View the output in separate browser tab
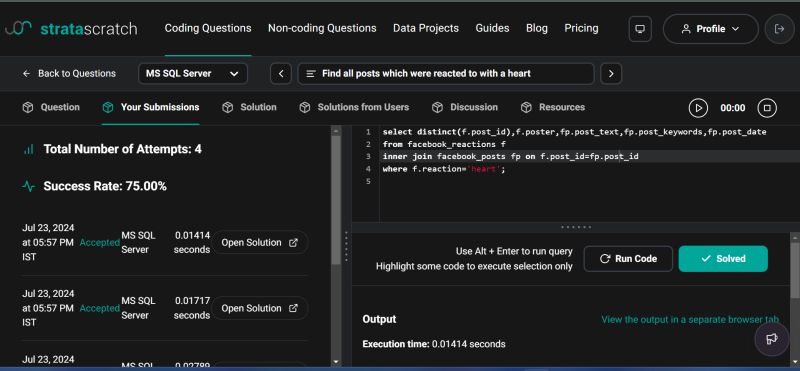 click(690, 319)
